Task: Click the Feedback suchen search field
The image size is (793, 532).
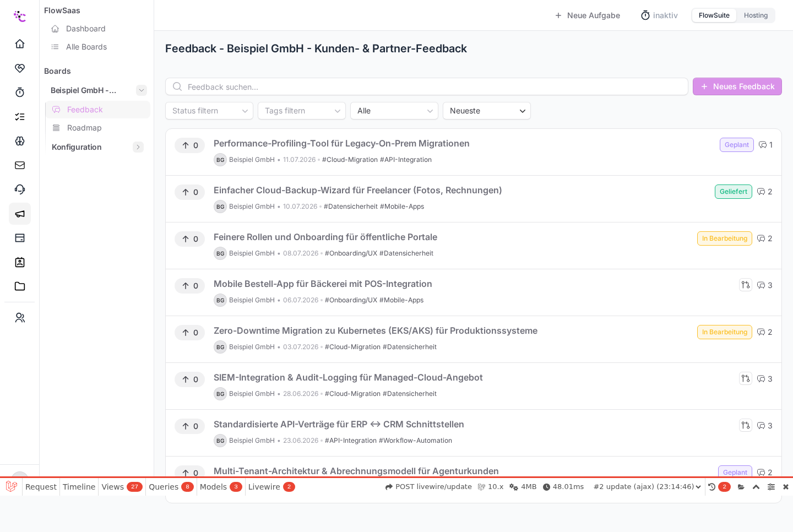Action: [427, 86]
